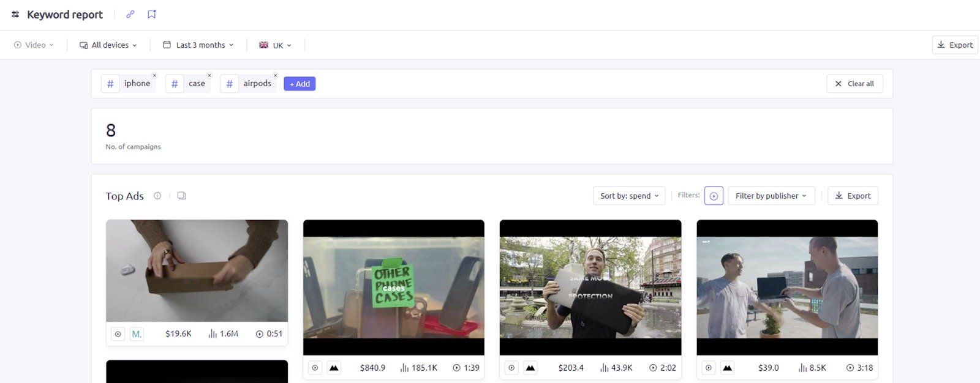
Task: Click the video type icon on the $203.4 ad
Action: coord(511,368)
